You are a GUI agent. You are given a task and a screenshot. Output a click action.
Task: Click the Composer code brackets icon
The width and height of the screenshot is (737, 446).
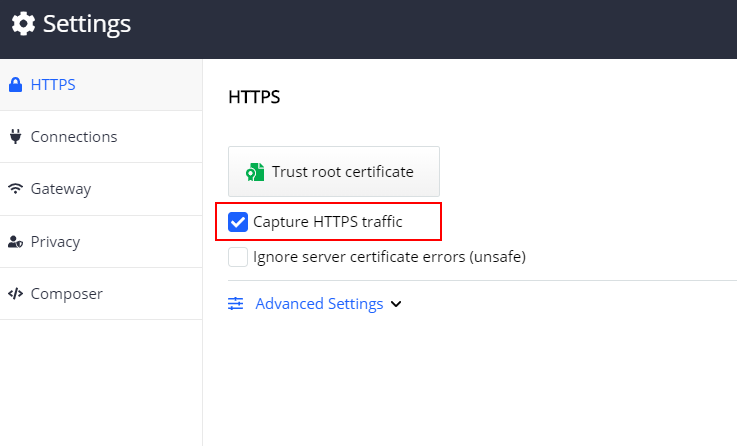pos(16,294)
